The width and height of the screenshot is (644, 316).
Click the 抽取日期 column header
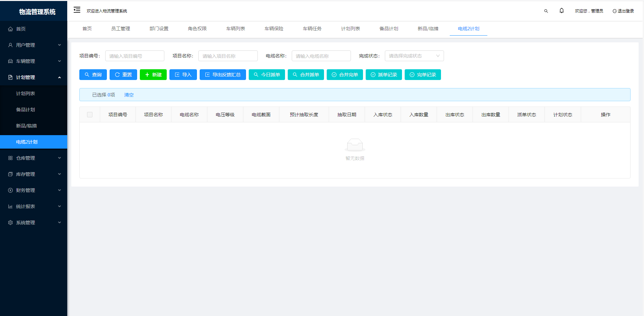point(347,115)
